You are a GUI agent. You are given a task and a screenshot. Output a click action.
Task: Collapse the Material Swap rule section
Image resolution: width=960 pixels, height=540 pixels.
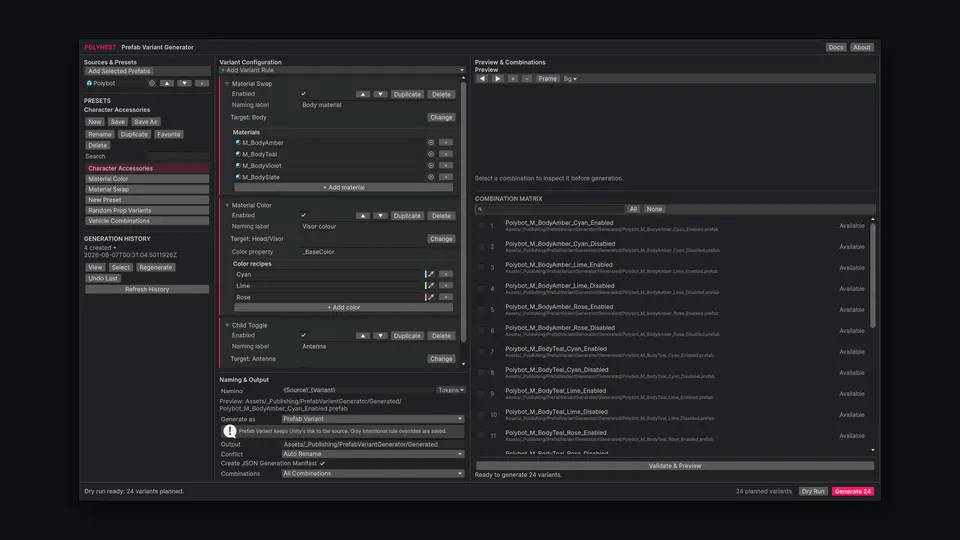(227, 84)
